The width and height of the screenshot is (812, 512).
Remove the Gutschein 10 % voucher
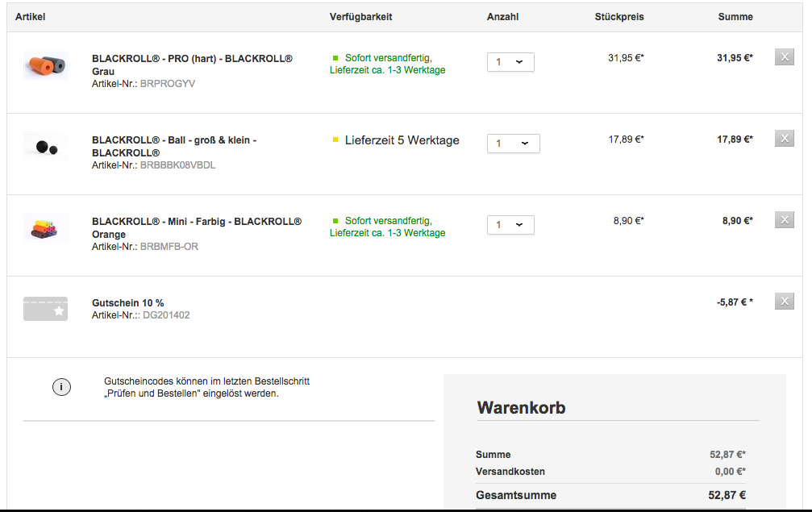point(784,301)
